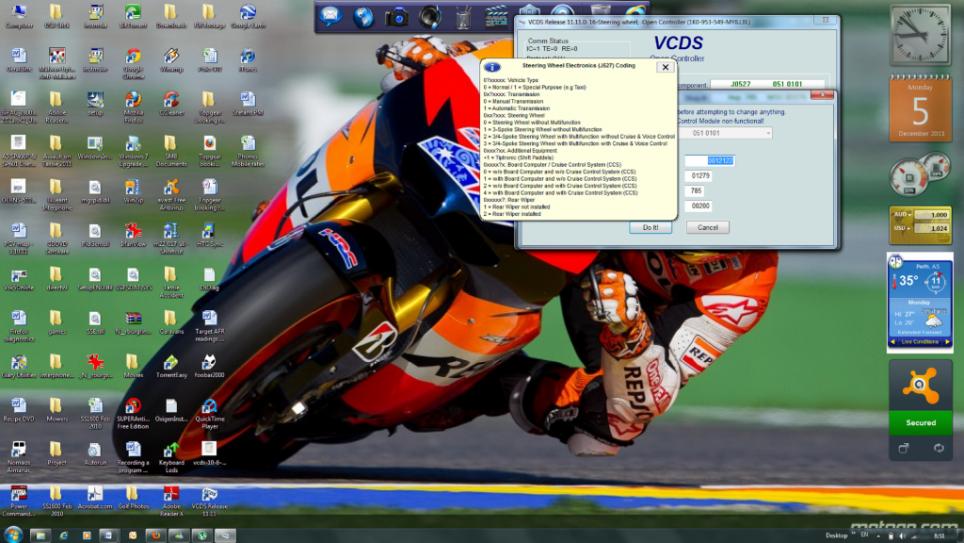
Task: Open Google Earth desktop shortcut
Action: pos(248,16)
